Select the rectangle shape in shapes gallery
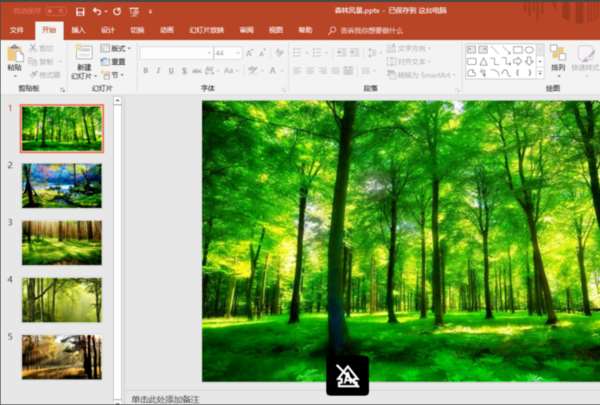 click(518, 50)
